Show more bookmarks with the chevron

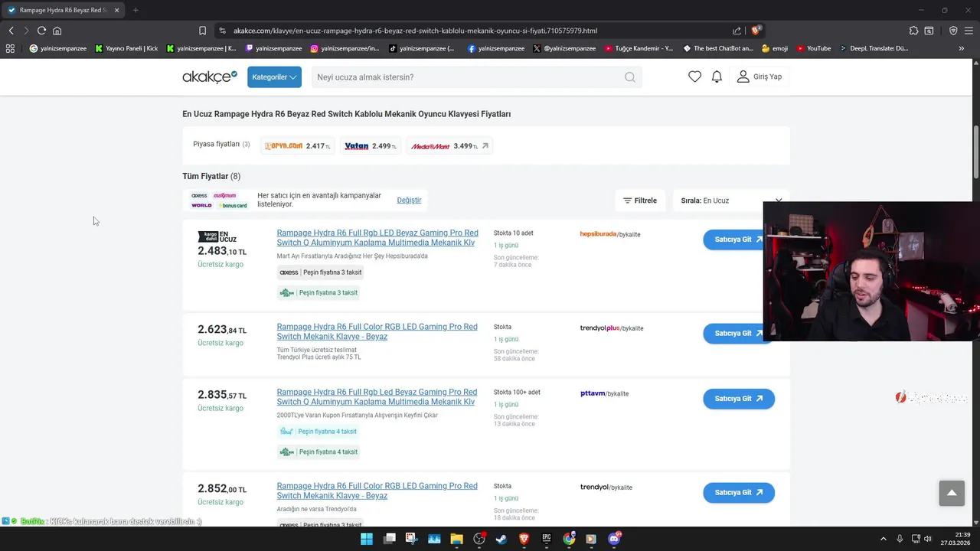[962, 48]
